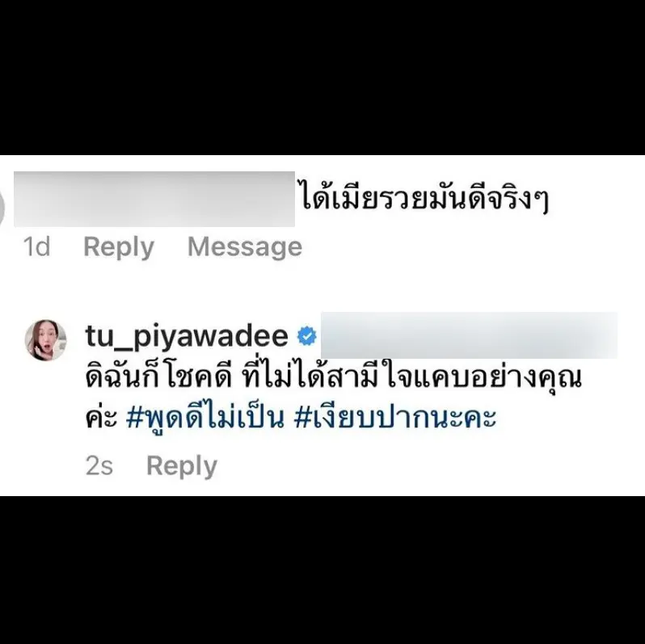
Task: Open the tu_piyawadee username link
Action: 187,337
